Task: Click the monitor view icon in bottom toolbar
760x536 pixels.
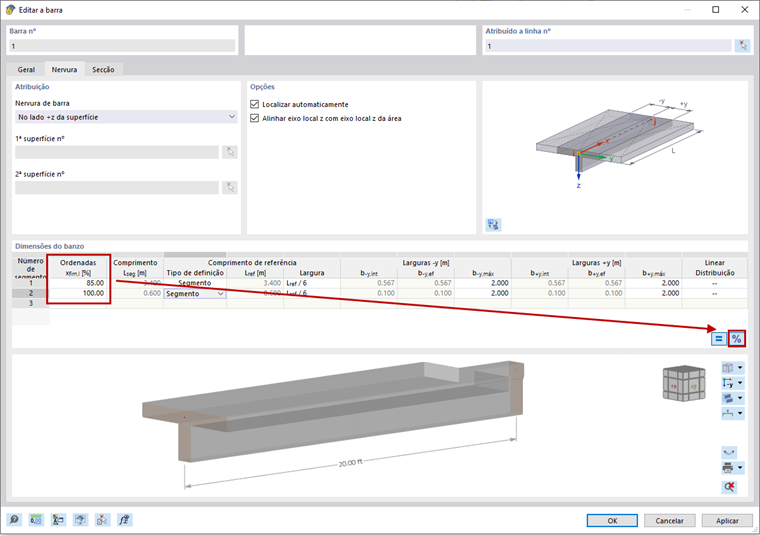Action: [x=80, y=520]
